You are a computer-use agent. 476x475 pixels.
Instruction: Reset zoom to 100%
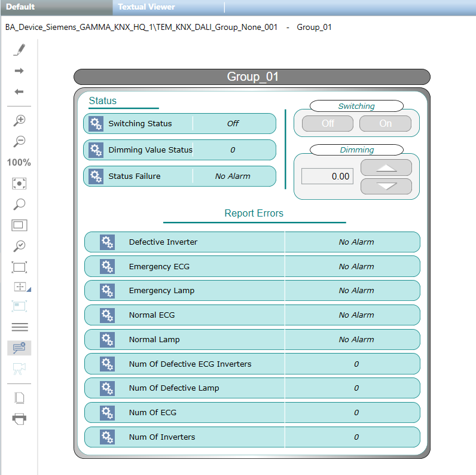pyautogui.click(x=19, y=163)
